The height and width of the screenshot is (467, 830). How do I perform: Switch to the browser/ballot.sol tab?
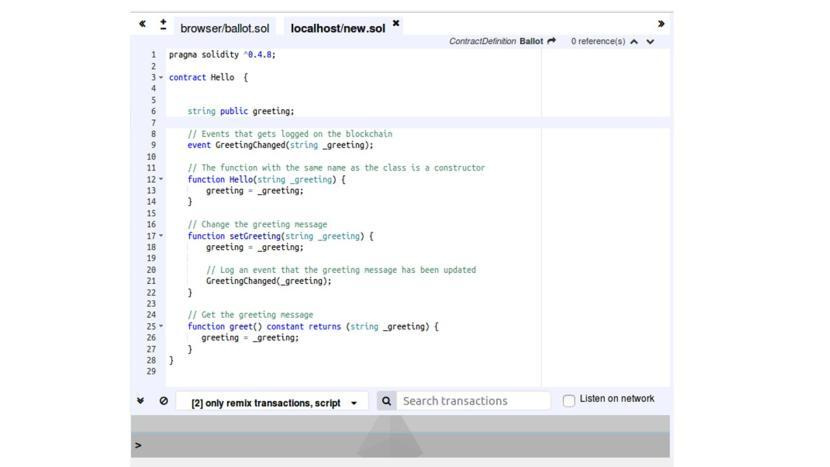224,28
